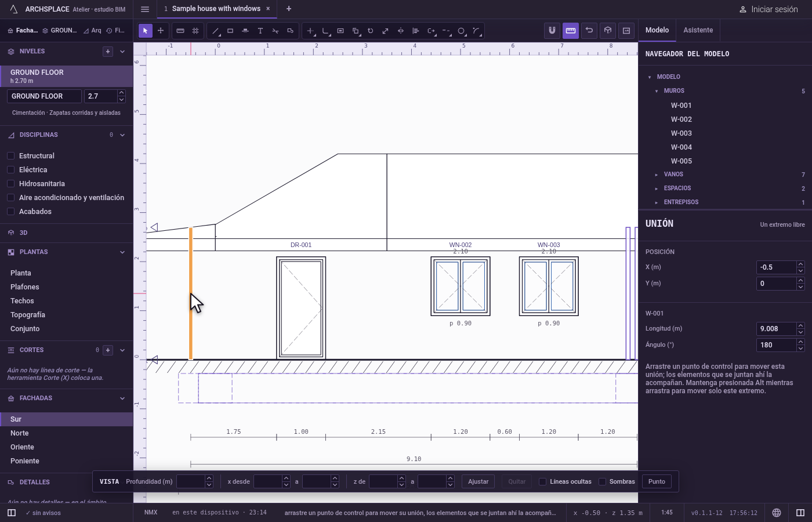Open the Norte facade view
Image resolution: width=812 pixels, height=522 pixels.
pos(67,433)
